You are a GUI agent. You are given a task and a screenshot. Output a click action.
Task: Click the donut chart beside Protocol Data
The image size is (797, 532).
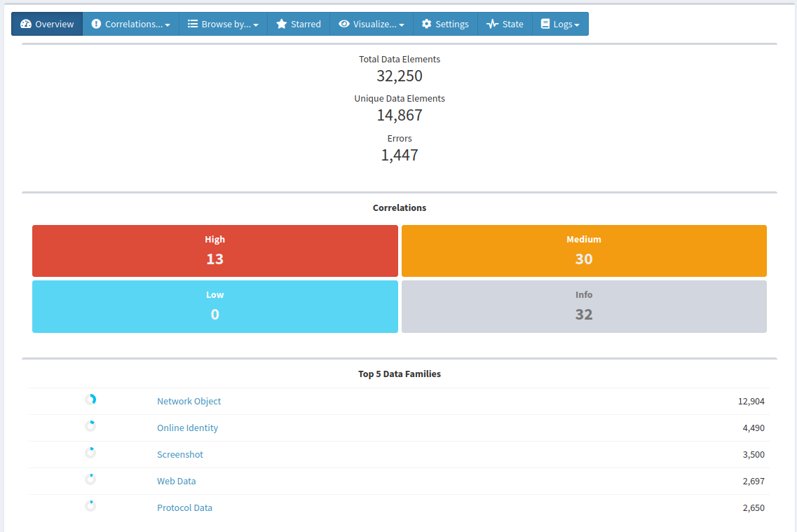click(x=90, y=505)
